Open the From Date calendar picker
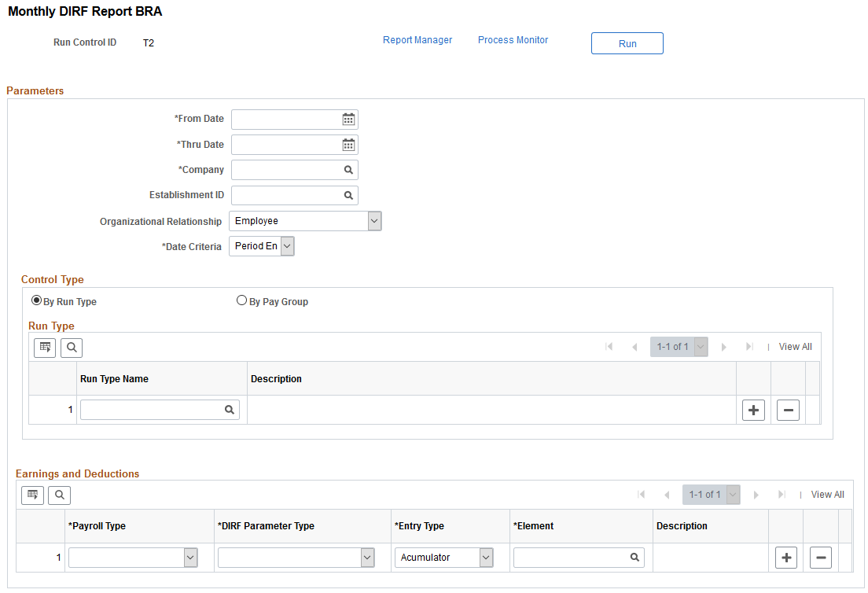This screenshot has width=868, height=593. 348,119
